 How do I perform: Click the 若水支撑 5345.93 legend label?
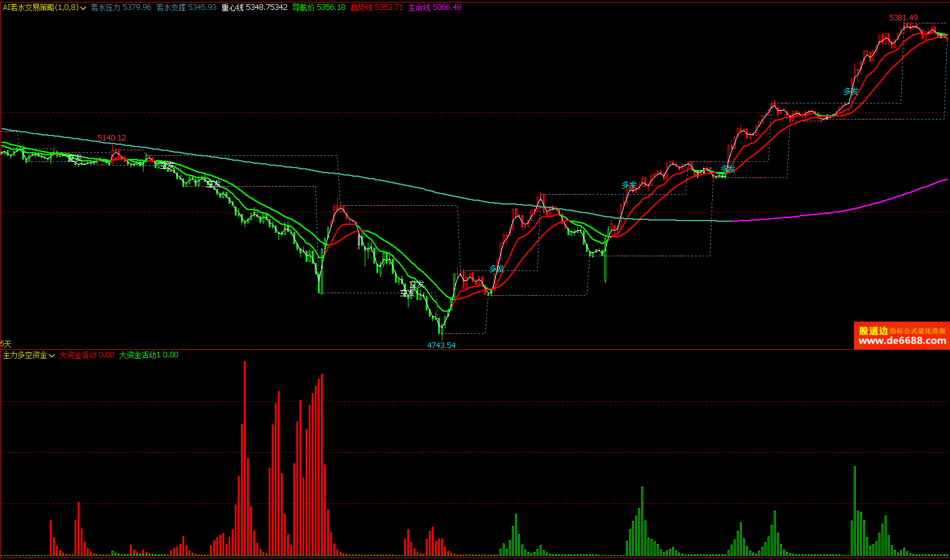click(x=186, y=7)
